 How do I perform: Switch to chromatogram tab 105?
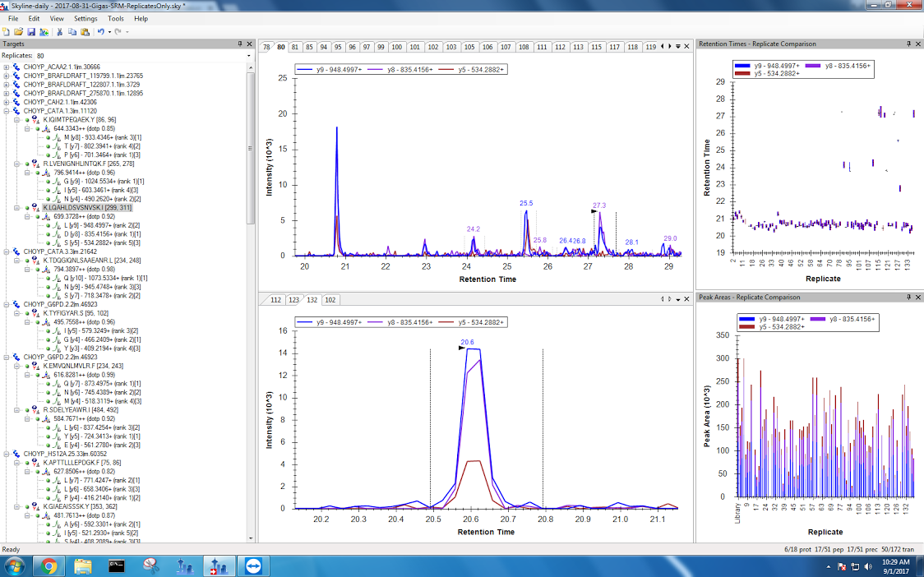point(469,47)
